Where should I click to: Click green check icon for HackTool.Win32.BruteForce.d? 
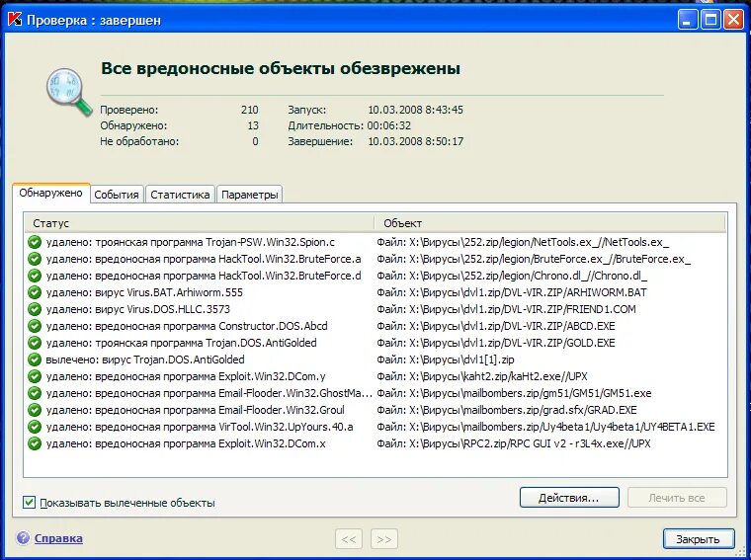(35, 276)
